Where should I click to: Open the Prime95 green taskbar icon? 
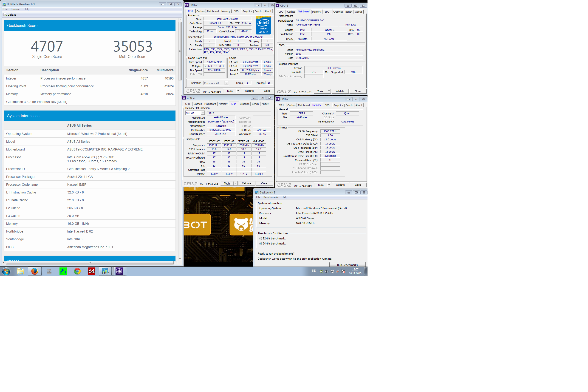point(63,271)
